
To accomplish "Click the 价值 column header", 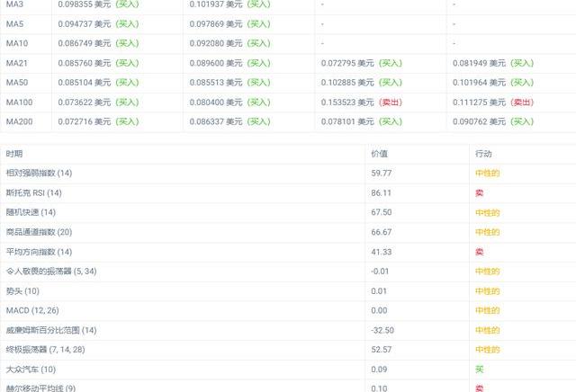I will [x=380, y=154].
